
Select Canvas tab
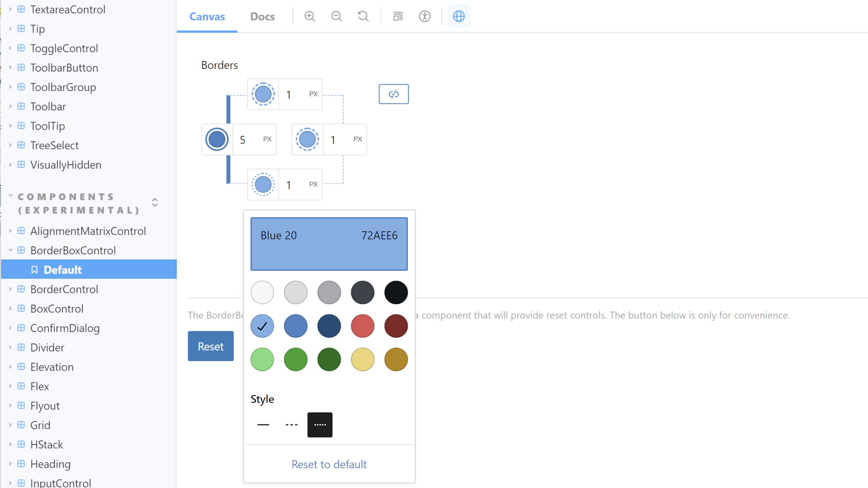(208, 16)
